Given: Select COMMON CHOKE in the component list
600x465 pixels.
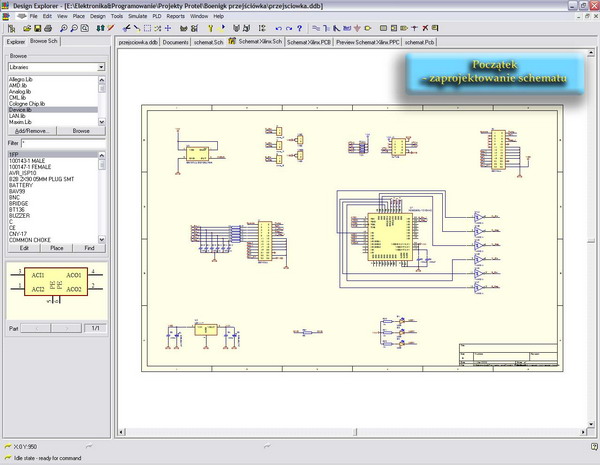Looking at the screenshot, I should pos(53,240).
